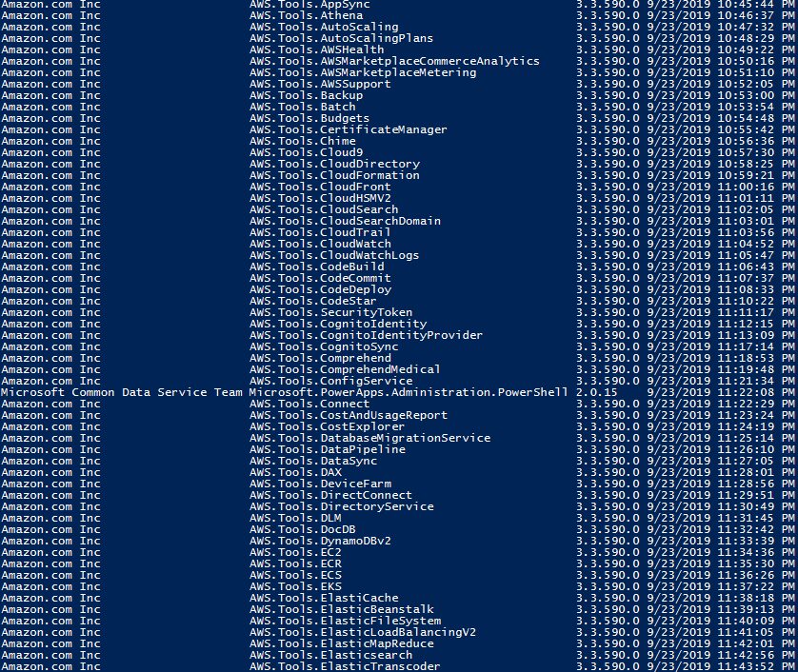Click the AWS.Tools.Athena module name
This screenshot has height=672, width=798.
[306, 16]
